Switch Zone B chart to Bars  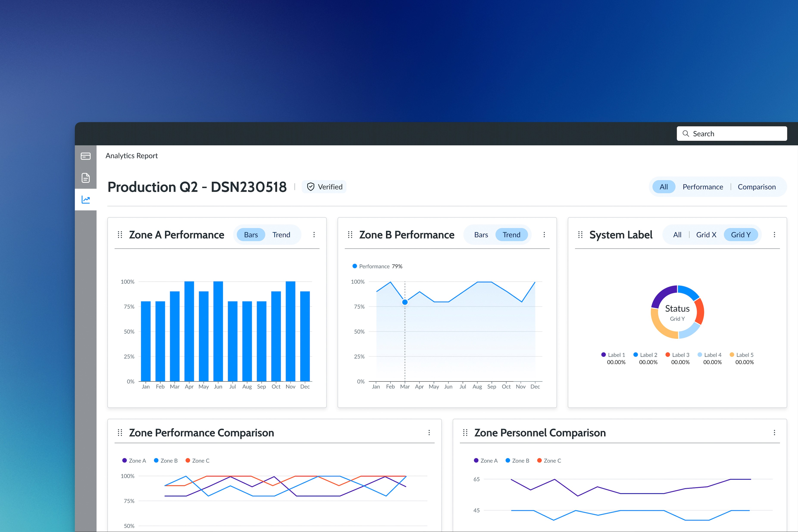481,235
